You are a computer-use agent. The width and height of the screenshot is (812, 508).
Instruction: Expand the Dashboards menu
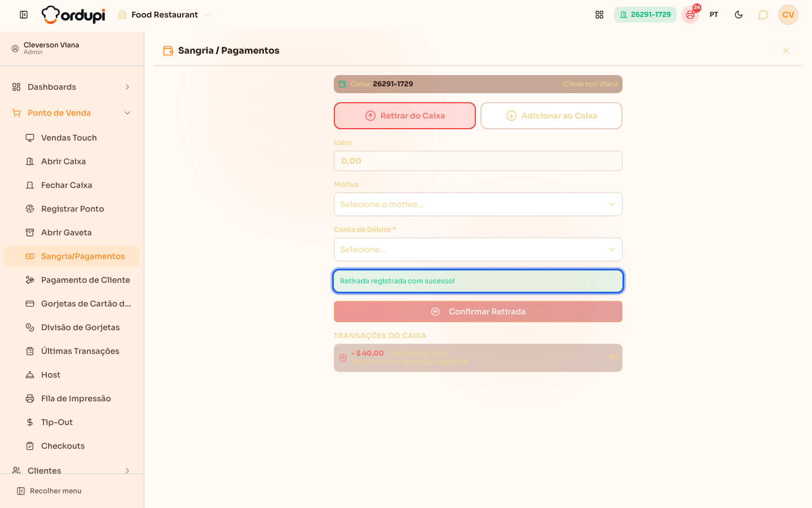(72, 87)
